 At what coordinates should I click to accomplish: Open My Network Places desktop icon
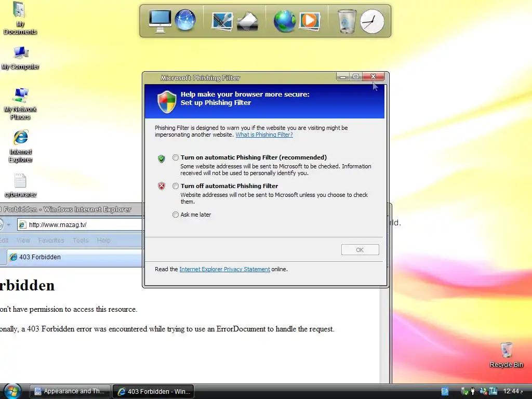tap(20, 104)
